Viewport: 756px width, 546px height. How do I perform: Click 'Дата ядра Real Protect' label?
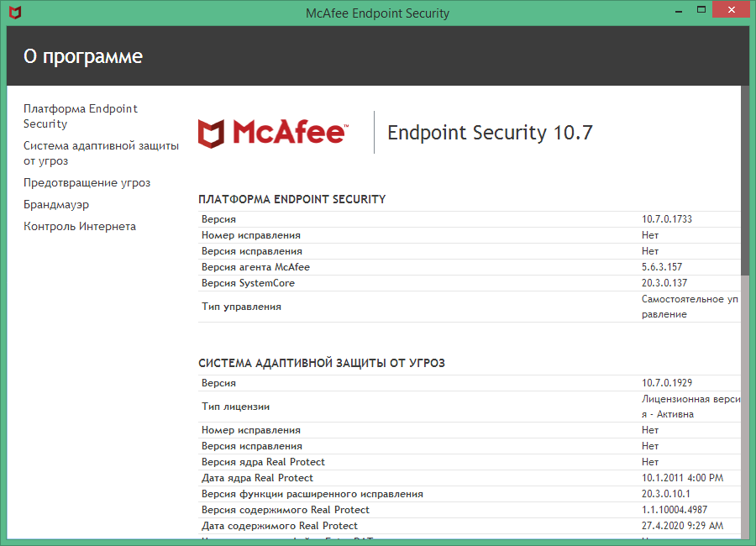click(x=257, y=478)
